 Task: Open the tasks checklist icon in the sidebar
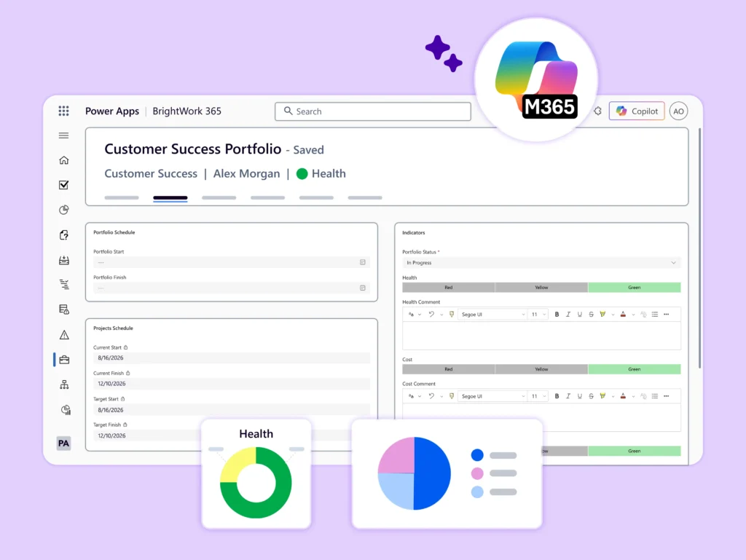(x=63, y=184)
